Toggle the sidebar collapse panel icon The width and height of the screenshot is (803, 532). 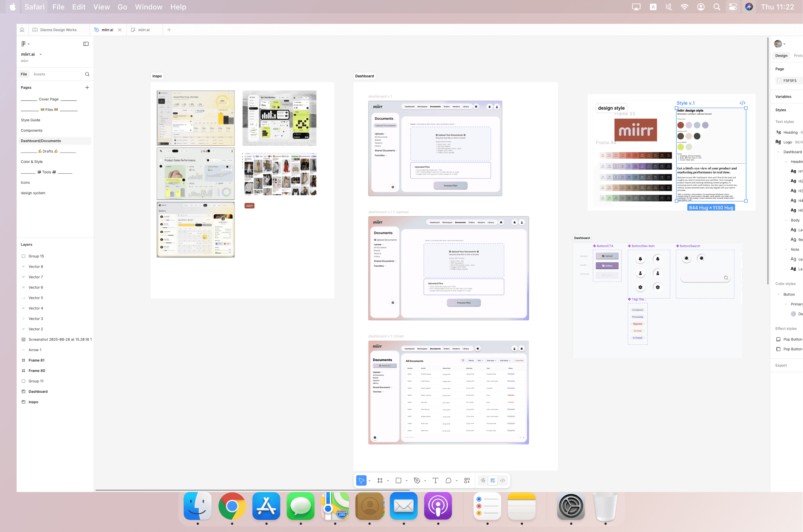coord(86,44)
